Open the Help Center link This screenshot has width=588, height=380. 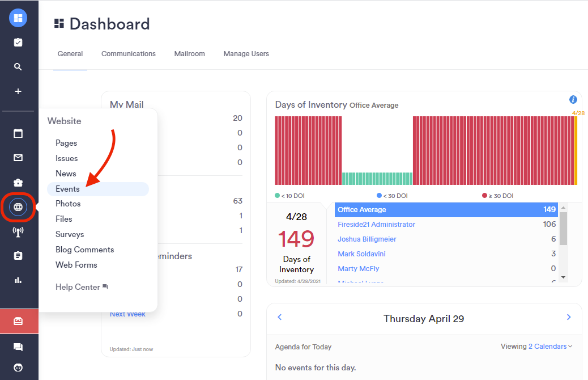[x=78, y=287]
